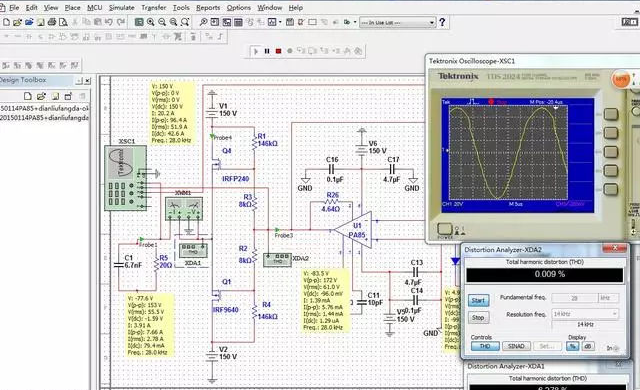The image size is (640, 390).
Task: Toggle THD mode in Distortion Analyzer-XDA2
Action: point(485,346)
